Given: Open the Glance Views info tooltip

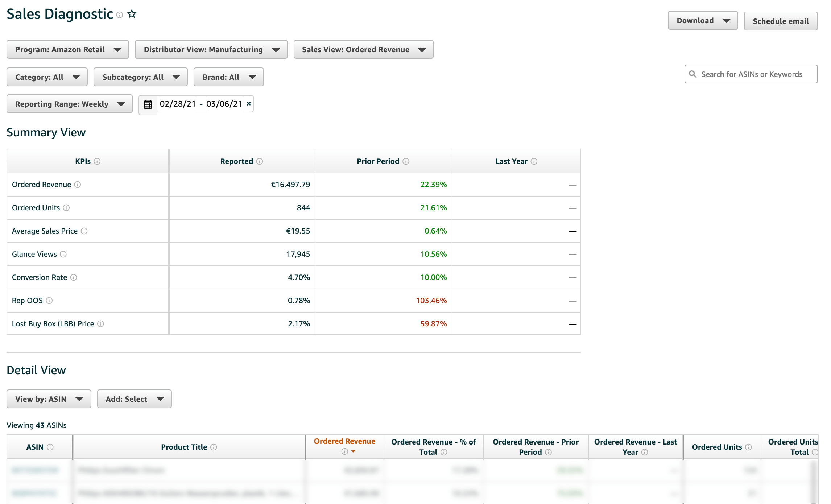Looking at the screenshot, I should pos(63,254).
